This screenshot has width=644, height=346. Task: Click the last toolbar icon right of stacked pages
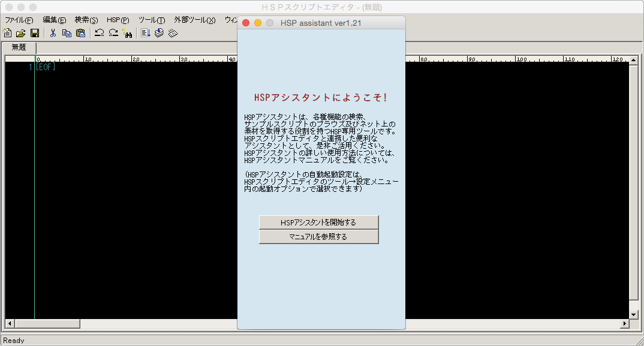point(173,34)
